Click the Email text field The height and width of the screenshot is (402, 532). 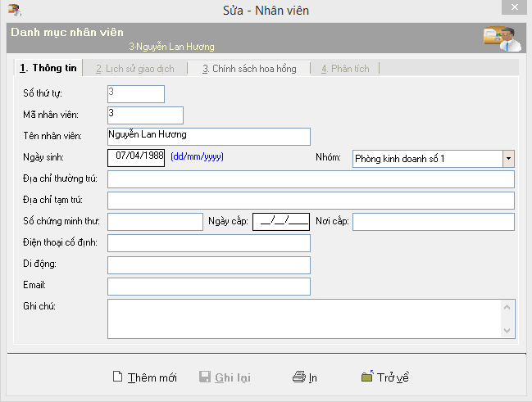click(x=208, y=286)
